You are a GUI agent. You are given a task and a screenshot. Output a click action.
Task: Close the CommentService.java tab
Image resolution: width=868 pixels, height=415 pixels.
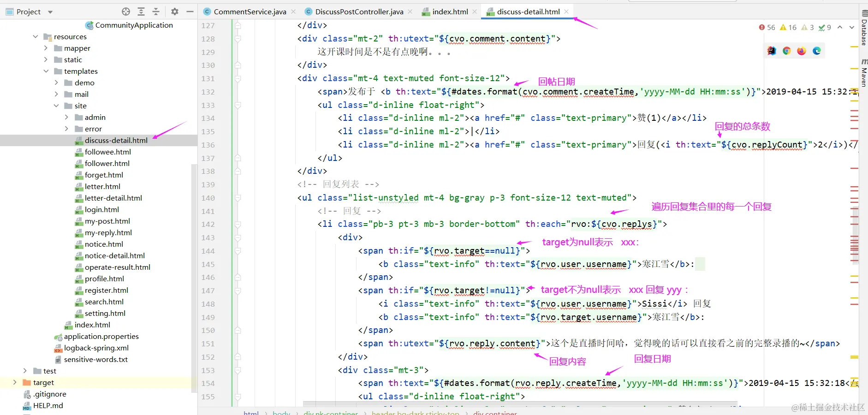pyautogui.click(x=293, y=12)
